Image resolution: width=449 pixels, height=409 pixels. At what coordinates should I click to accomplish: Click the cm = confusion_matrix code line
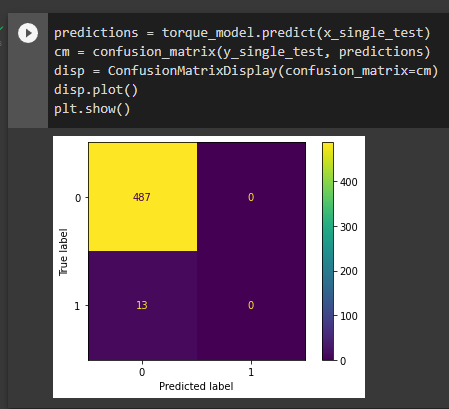(242, 52)
